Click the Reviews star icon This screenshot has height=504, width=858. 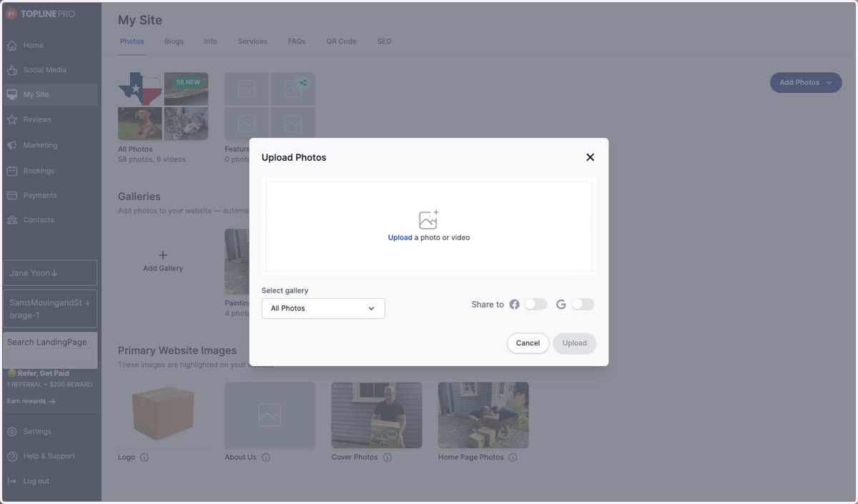pos(12,119)
